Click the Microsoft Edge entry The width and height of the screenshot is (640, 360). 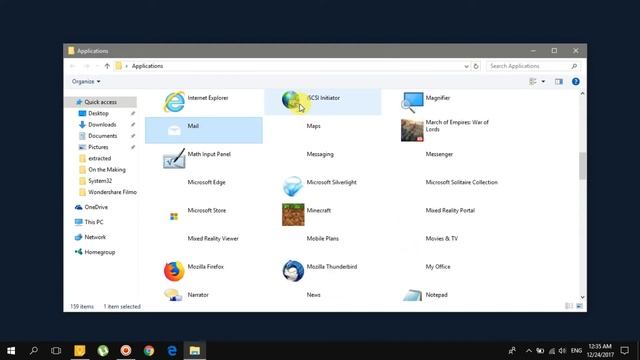207,182
